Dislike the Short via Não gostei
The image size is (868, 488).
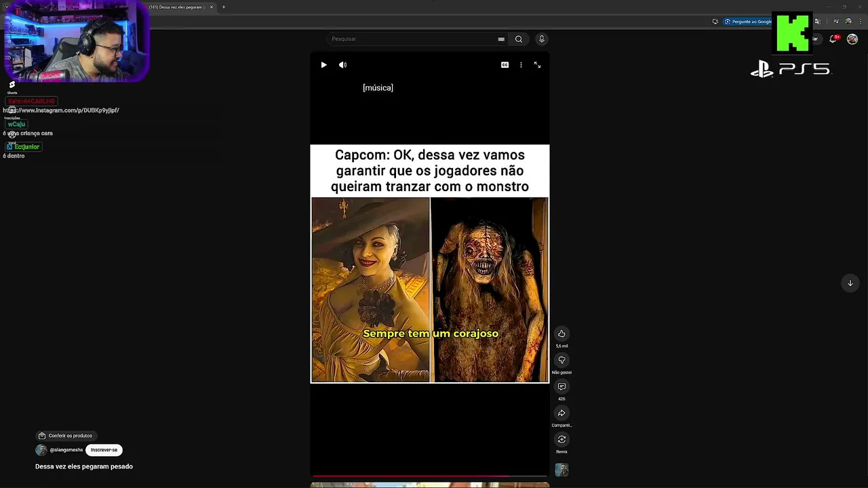tap(561, 360)
